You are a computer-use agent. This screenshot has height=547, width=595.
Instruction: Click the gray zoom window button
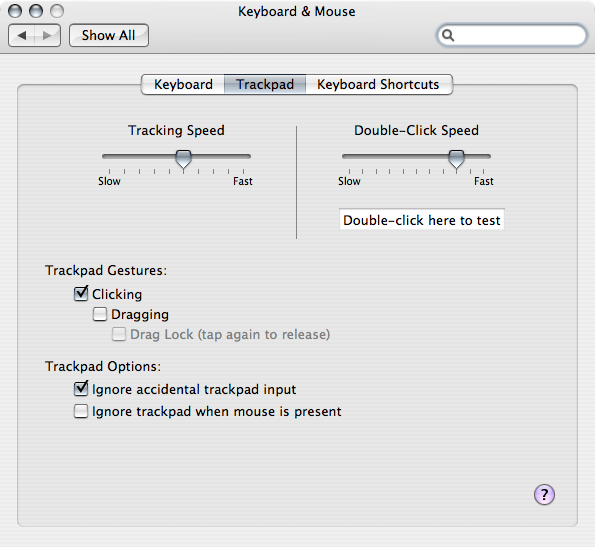click(57, 11)
